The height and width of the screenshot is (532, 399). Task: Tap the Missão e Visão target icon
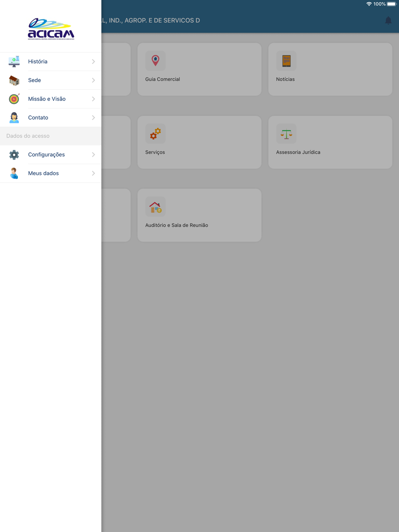click(14, 99)
